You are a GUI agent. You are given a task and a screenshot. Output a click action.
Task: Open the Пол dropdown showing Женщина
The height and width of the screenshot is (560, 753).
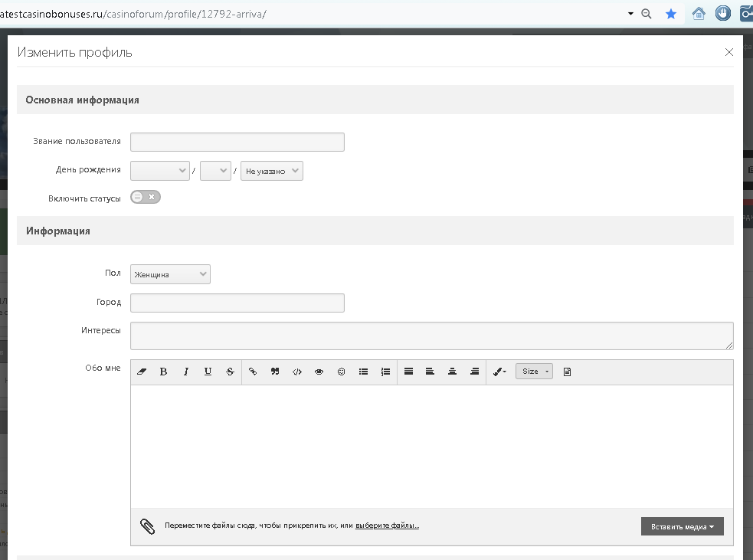170,274
